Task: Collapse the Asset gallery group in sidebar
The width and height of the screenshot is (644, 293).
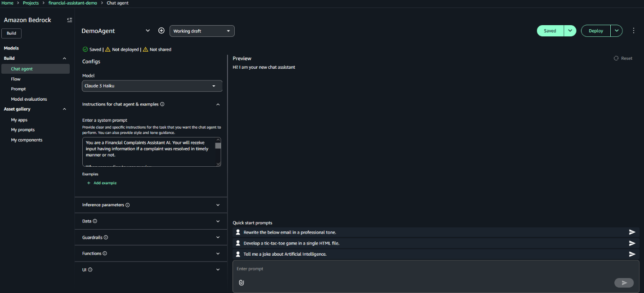Action: point(64,109)
